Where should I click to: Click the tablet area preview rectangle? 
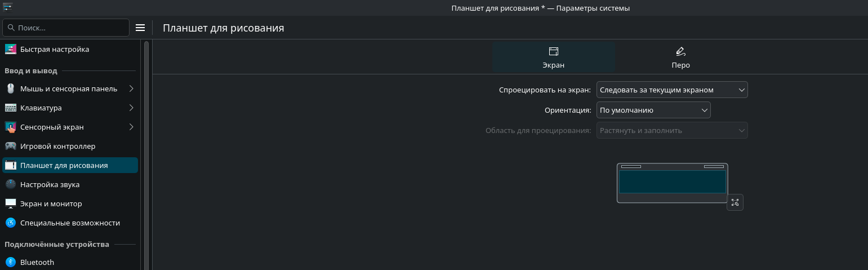coord(672,182)
